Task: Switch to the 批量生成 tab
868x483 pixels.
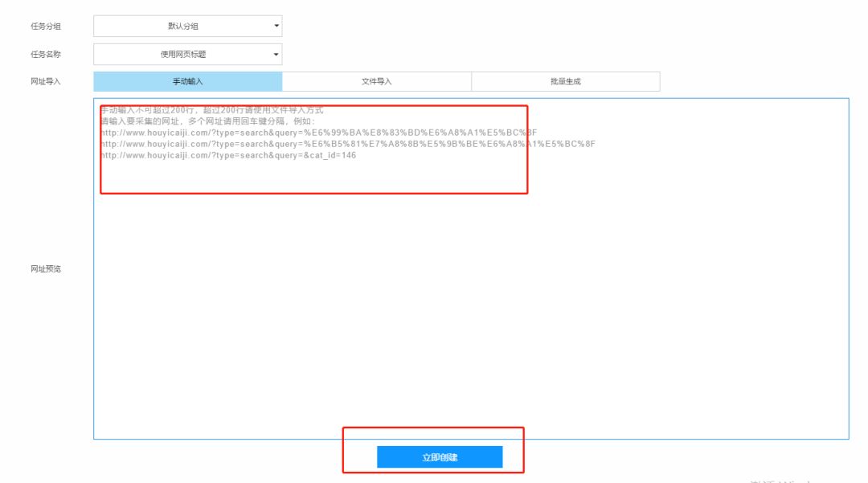Action: [x=565, y=81]
